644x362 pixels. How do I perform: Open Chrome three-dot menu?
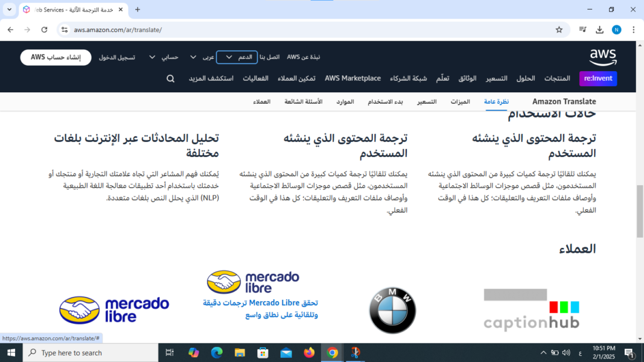point(633,30)
